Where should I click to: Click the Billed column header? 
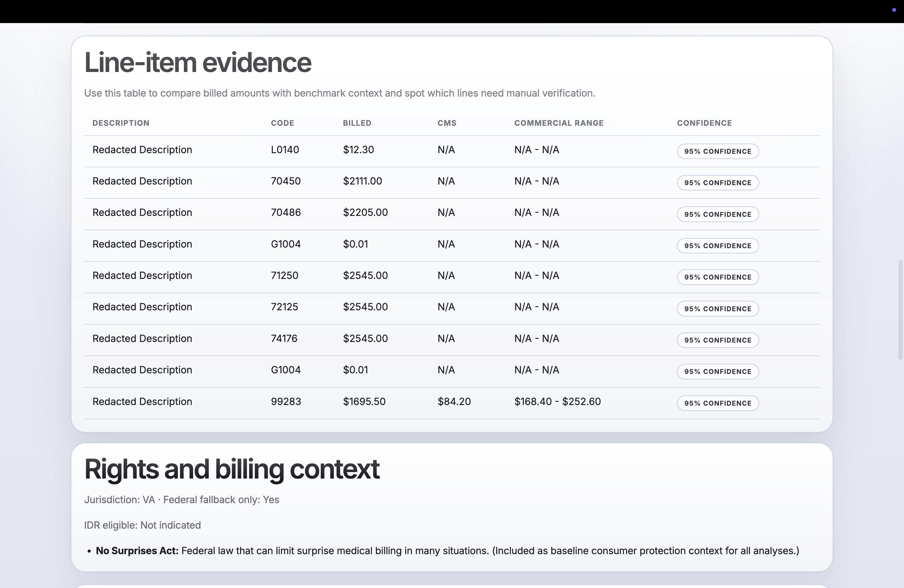click(x=357, y=123)
